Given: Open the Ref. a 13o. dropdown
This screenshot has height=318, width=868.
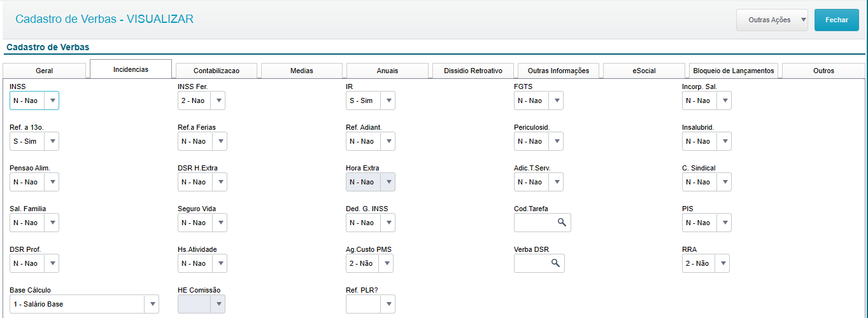Looking at the screenshot, I should point(34,141).
